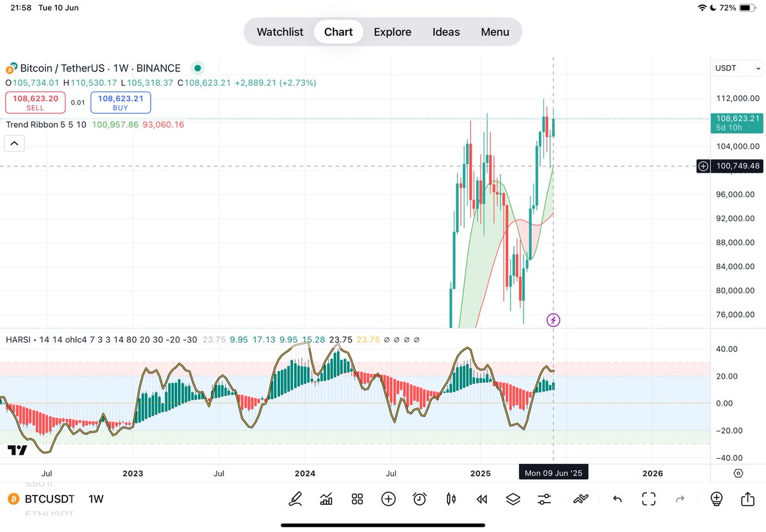Select the Chart tab

pyautogui.click(x=338, y=32)
